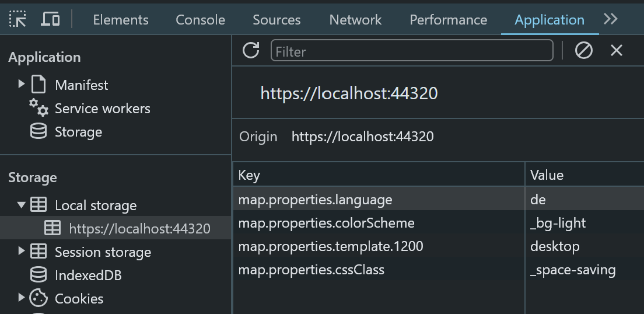Click the Local storage table icon

38,205
